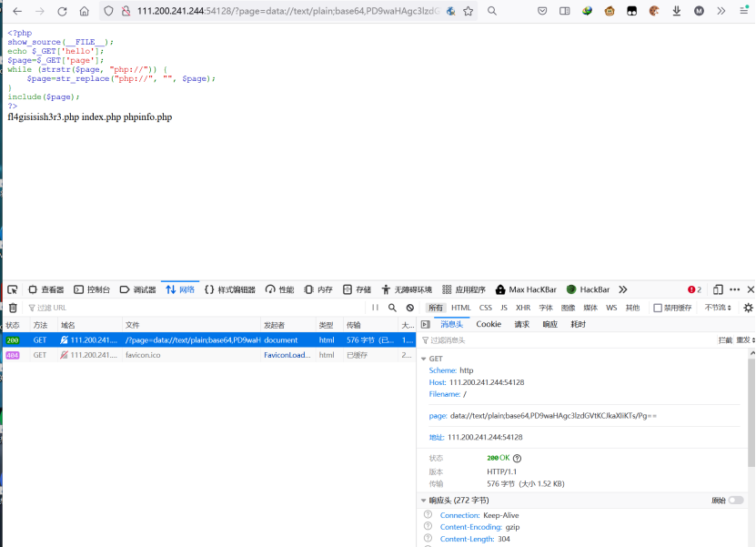Reload the page with the refresh icon
This screenshot has height=547, width=756.
click(61, 13)
